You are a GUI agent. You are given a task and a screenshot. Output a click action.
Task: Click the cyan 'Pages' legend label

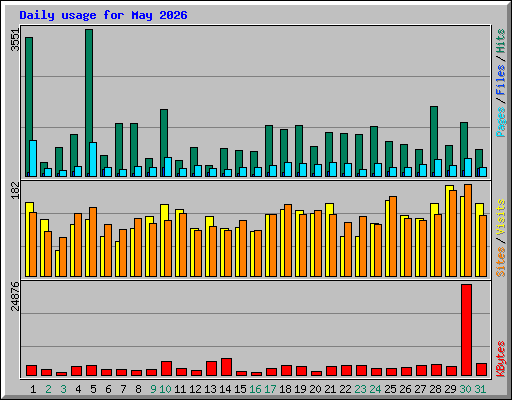[501, 122]
